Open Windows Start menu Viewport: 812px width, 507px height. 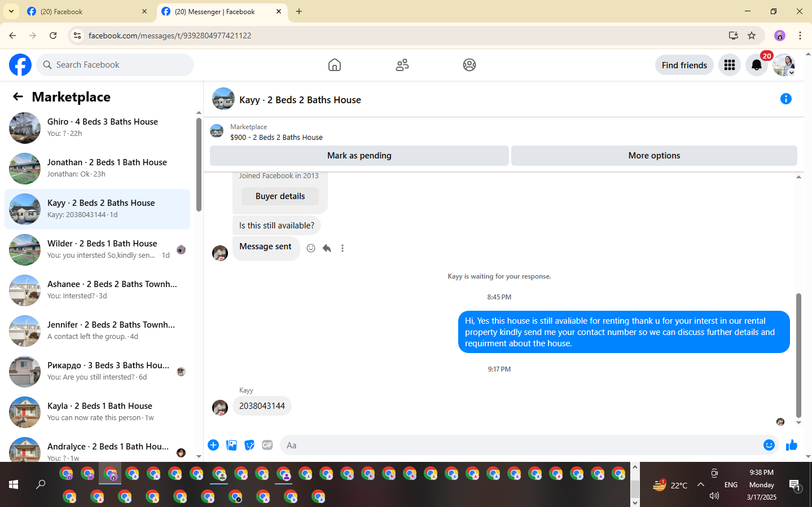pos(14,484)
